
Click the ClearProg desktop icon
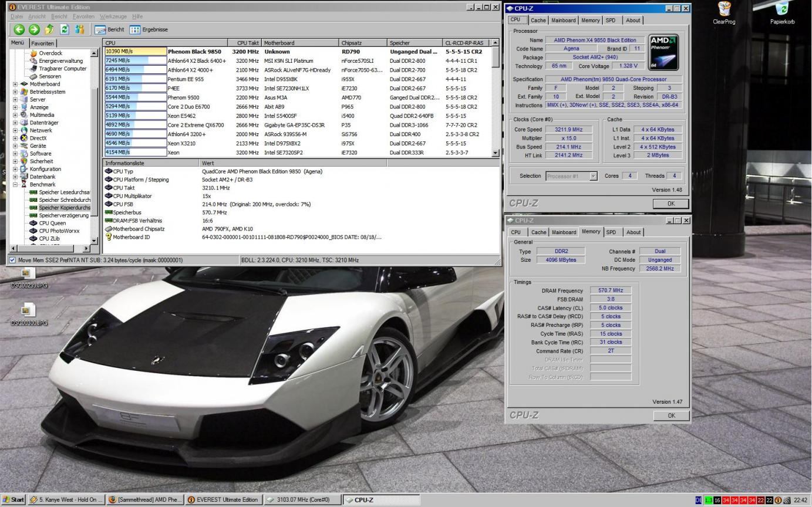[x=724, y=13]
